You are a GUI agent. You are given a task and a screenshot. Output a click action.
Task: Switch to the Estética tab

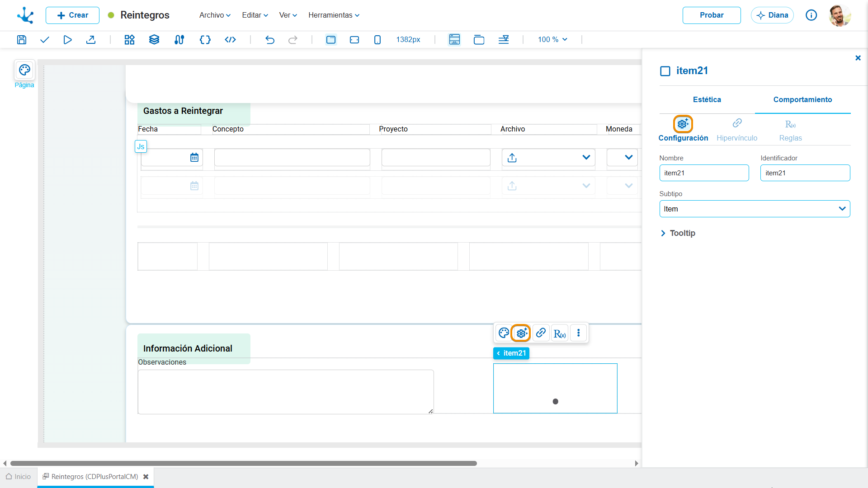click(707, 99)
